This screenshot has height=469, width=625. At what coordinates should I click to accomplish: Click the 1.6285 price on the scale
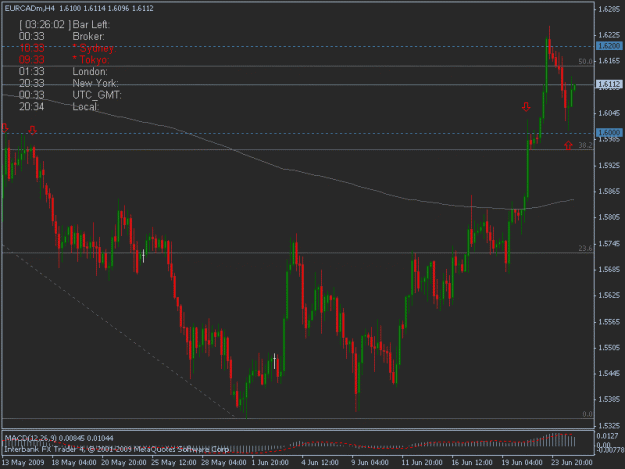click(609, 9)
